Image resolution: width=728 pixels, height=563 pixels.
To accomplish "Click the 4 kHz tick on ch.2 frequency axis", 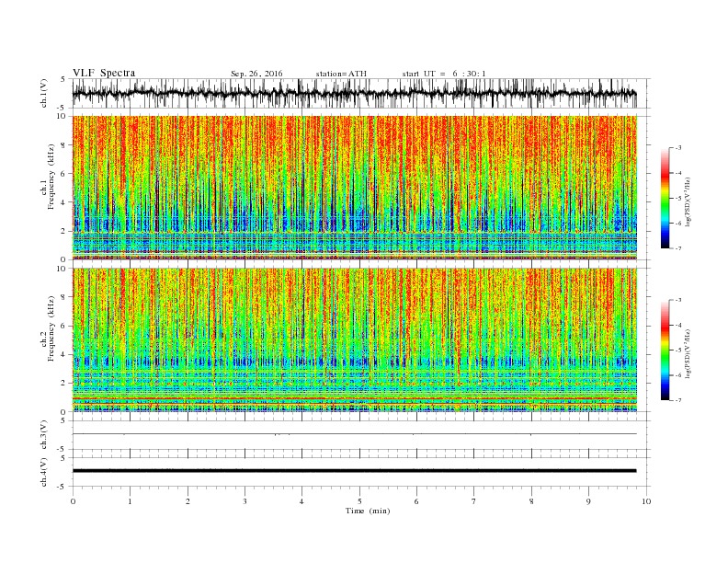I will pos(64,354).
